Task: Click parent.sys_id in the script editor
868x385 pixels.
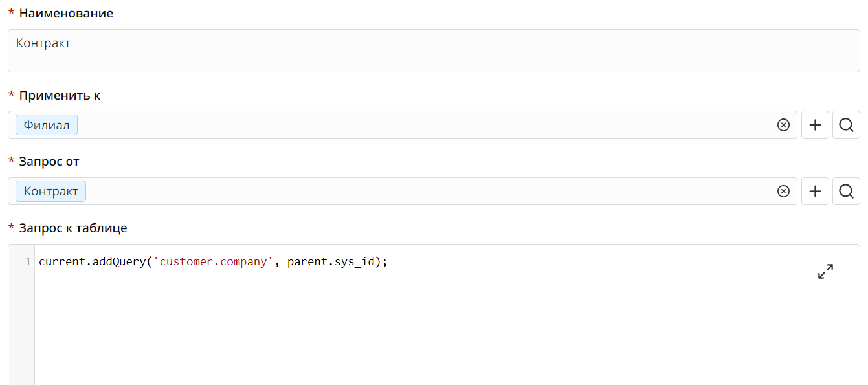Action: pos(330,262)
